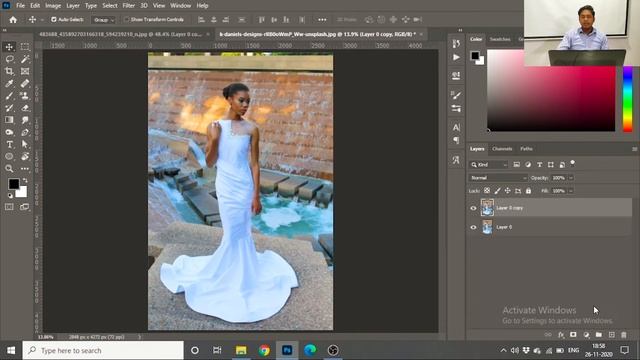Screen dimensions: 640x360
Task: Select the Eyedropper tool
Action: click(9, 84)
